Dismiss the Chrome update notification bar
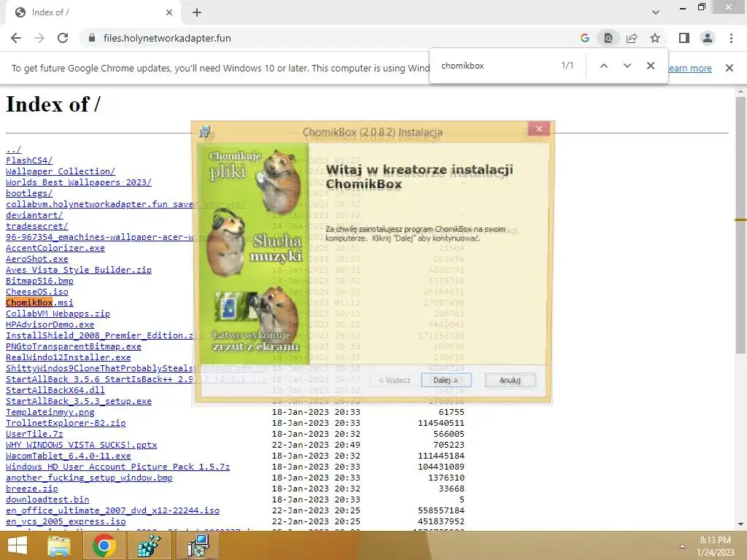This screenshot has height=560, width=747. tap(729, 68)
